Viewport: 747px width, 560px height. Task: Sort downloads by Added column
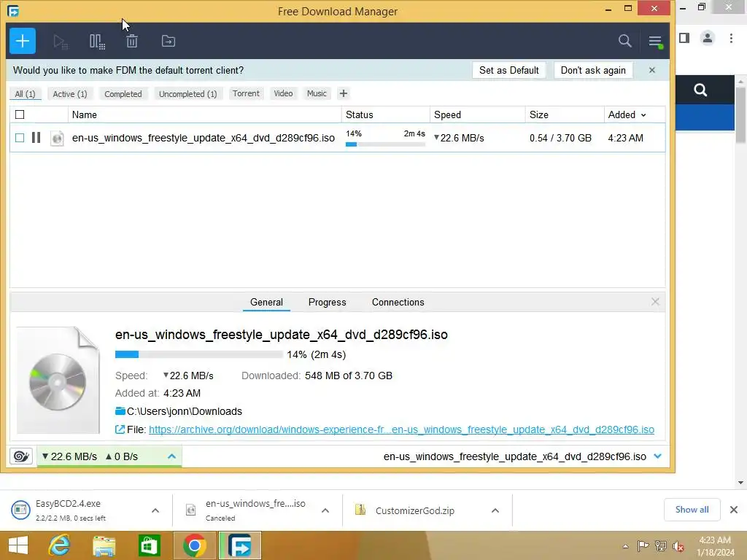[627, 114]
